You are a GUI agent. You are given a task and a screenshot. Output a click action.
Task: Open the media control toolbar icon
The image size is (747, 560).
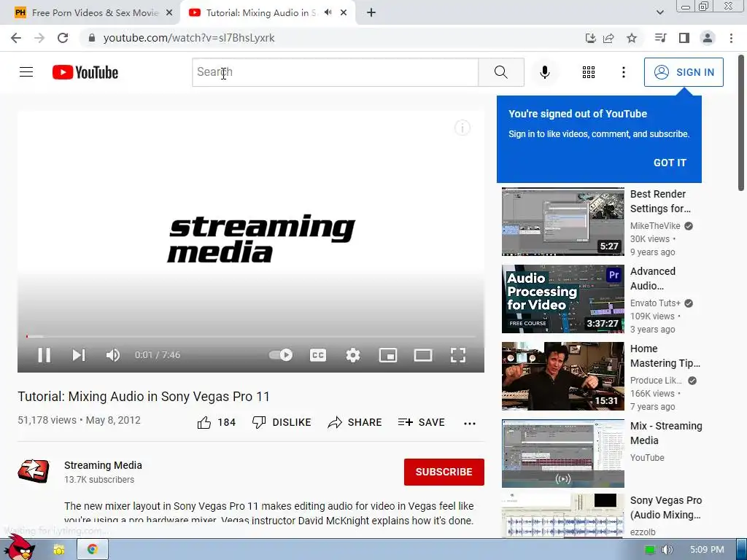coord(660,38)
